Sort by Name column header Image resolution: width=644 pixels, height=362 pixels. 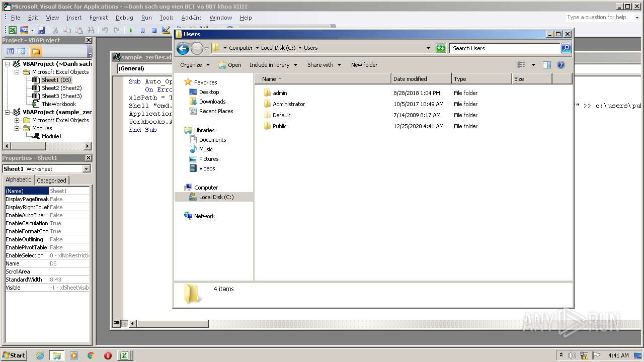tap(323, 79)
